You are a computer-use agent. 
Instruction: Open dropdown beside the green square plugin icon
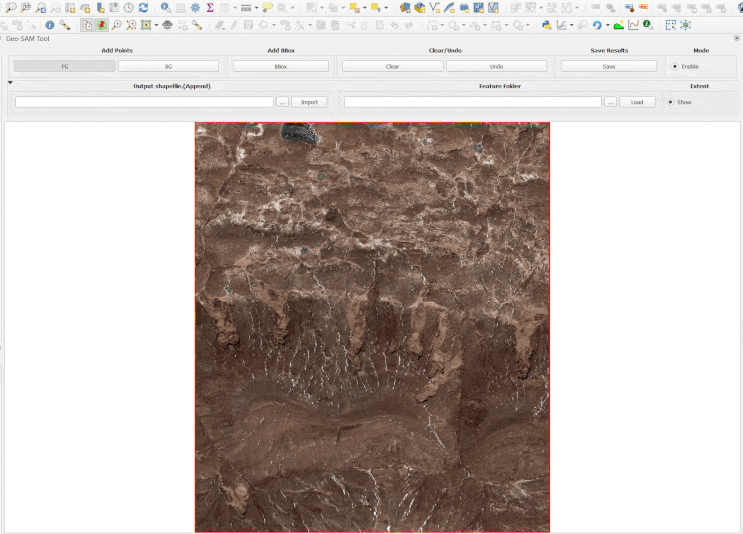point(156,25)
